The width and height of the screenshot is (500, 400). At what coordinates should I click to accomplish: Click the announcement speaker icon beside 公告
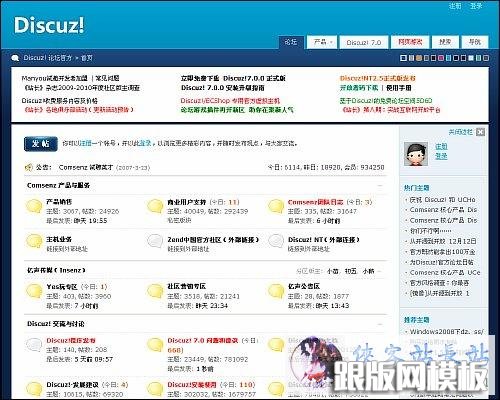pos(29,167)
